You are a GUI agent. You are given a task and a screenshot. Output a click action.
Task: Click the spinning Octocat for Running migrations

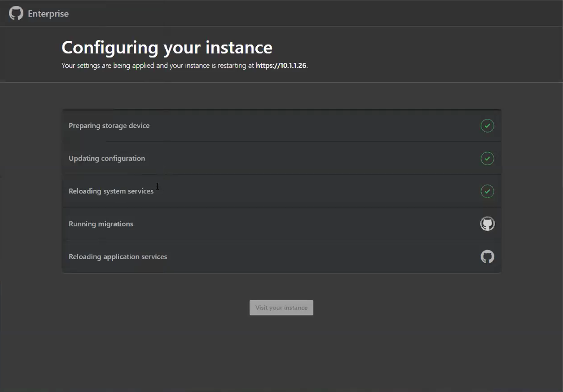487,223
